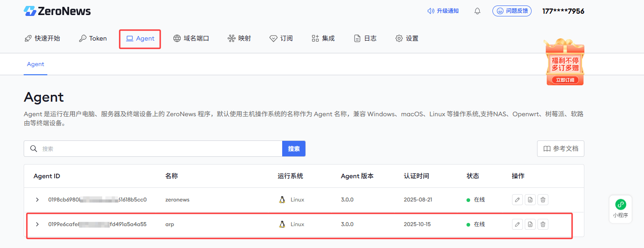
Task: Delete the arp agent
Action: (x=543, y=224)
